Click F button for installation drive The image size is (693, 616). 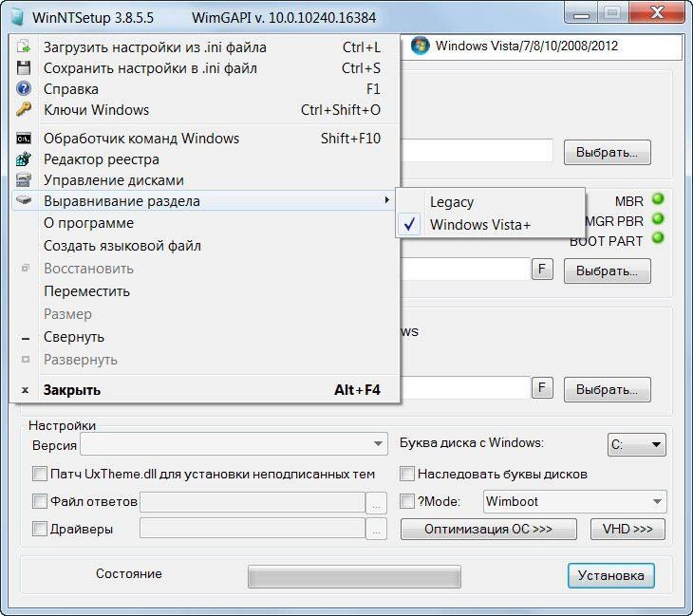click(542, 387)
